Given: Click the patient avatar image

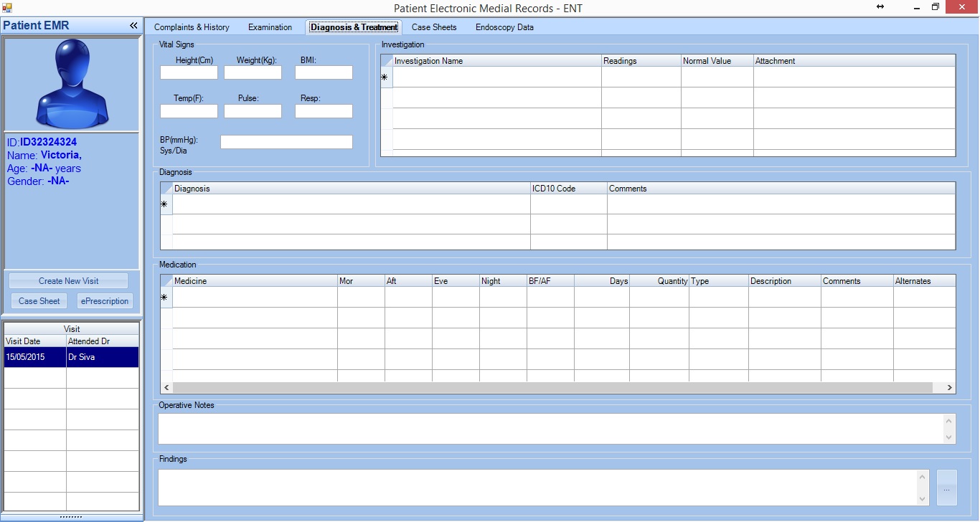Looking at the screenshot, I should (72, 84).
